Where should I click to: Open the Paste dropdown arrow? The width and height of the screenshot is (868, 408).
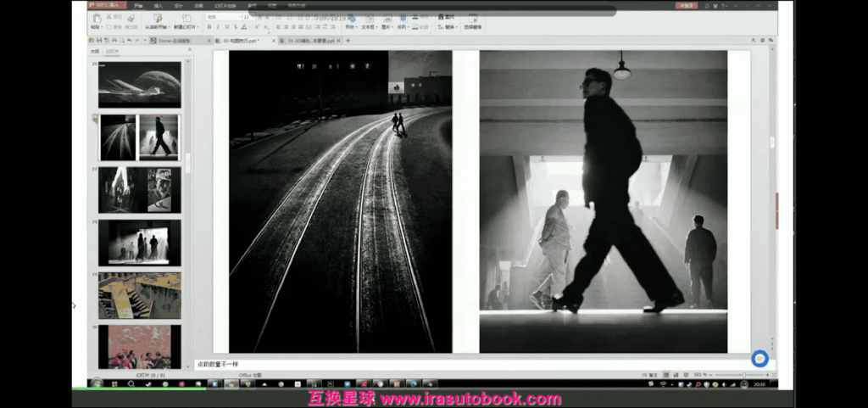pos(102,26)
